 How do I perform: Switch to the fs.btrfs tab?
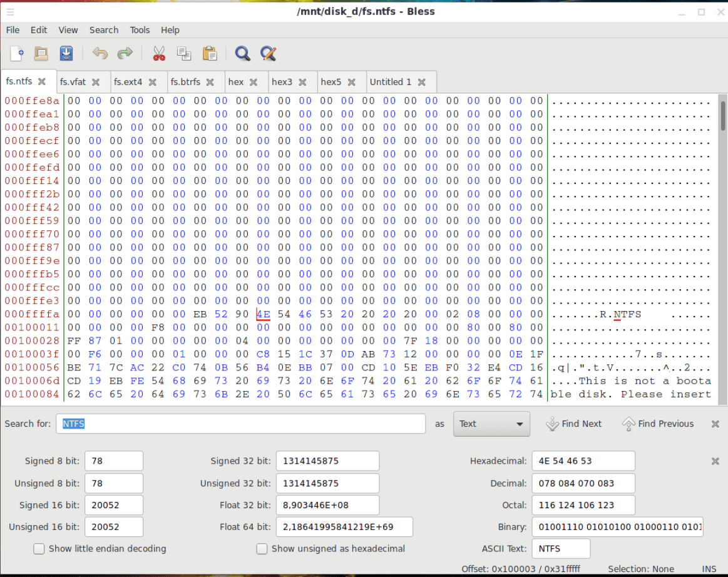point(185,82)
